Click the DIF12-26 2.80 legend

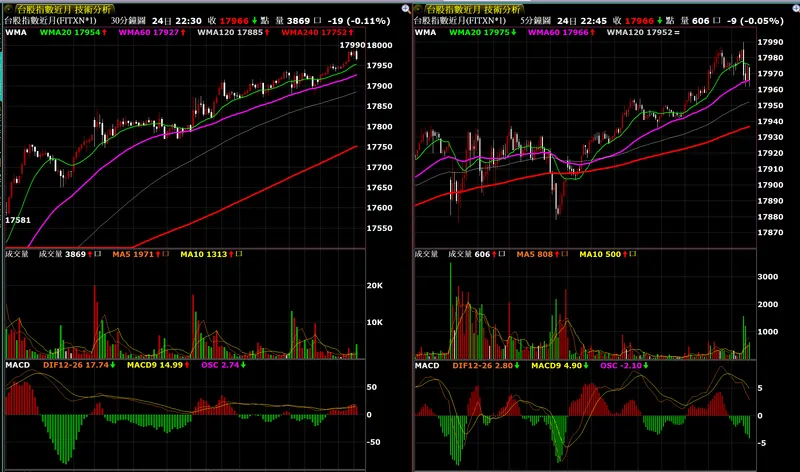point(486,365)
